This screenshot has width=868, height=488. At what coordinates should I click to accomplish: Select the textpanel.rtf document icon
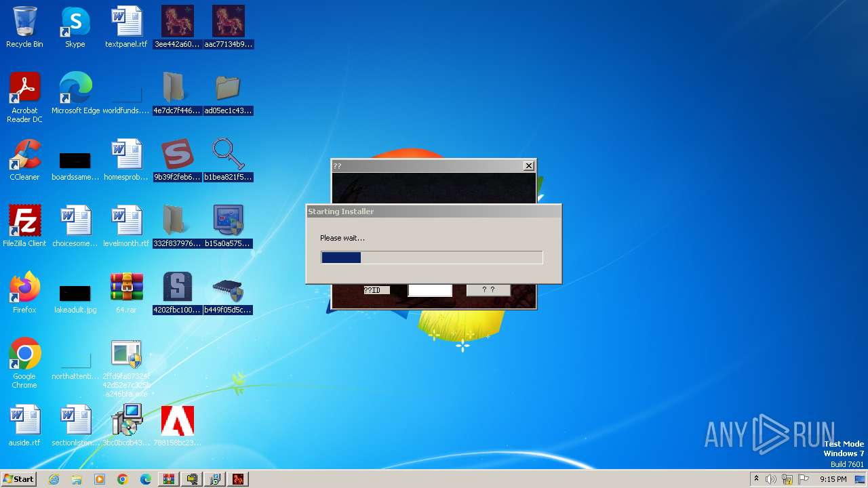tap(126, 27)
